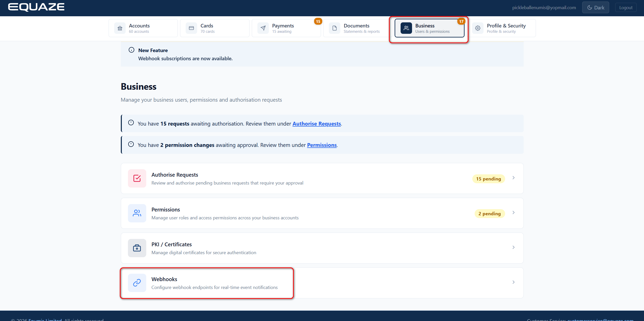Switch to the Payments tab
The width and height of the screenshot is (644, 321).
286,28
